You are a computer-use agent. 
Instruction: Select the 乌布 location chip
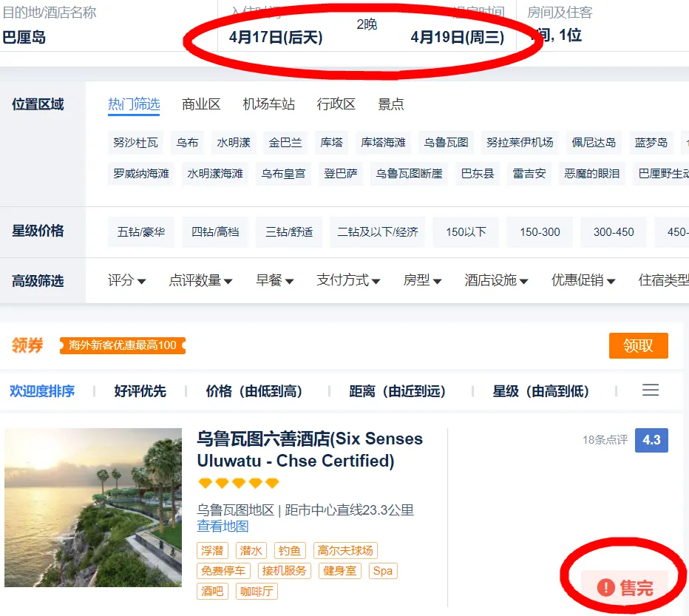pos(187,143)
